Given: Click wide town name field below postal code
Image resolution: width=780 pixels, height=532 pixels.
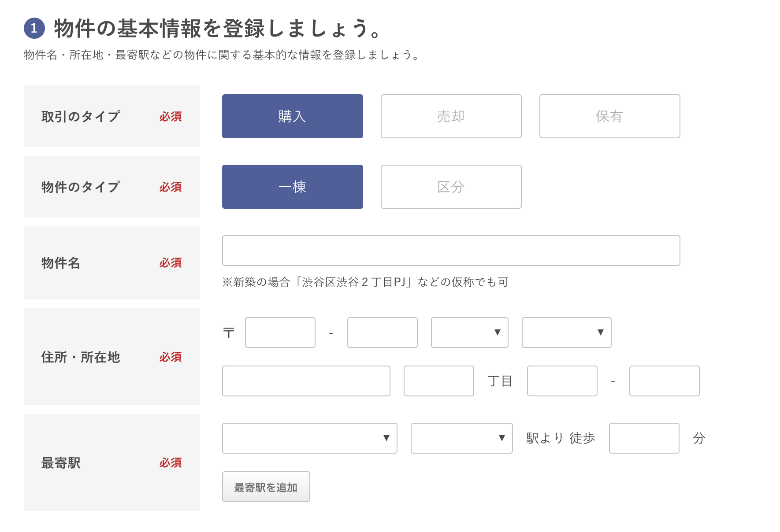Looking at the screenshot, I should pyautogui.click(x=306, y=381).
